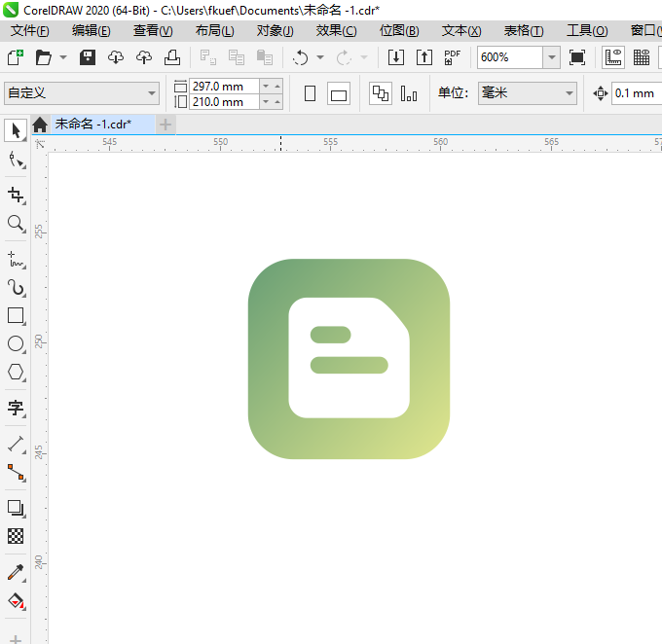This screenshot has width=662, height=644.
Task: Click the cloud download icon
Action: coord(116,57)
